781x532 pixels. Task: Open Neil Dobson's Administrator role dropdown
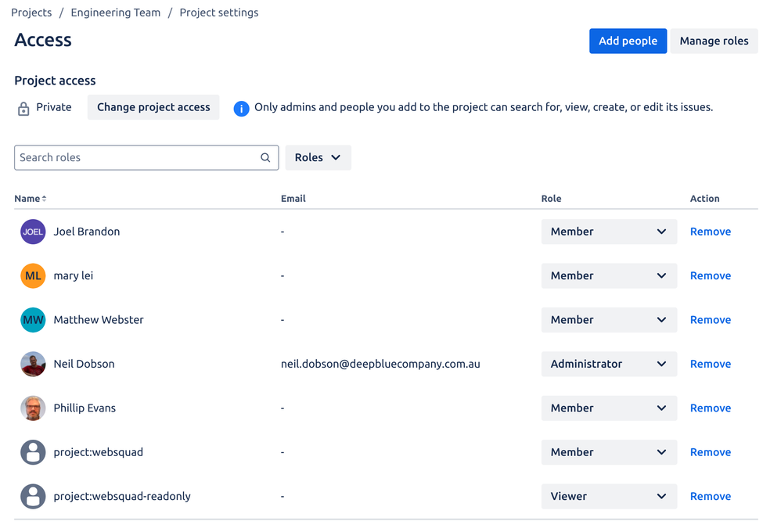pyautogui.click(x=608, y=364)
